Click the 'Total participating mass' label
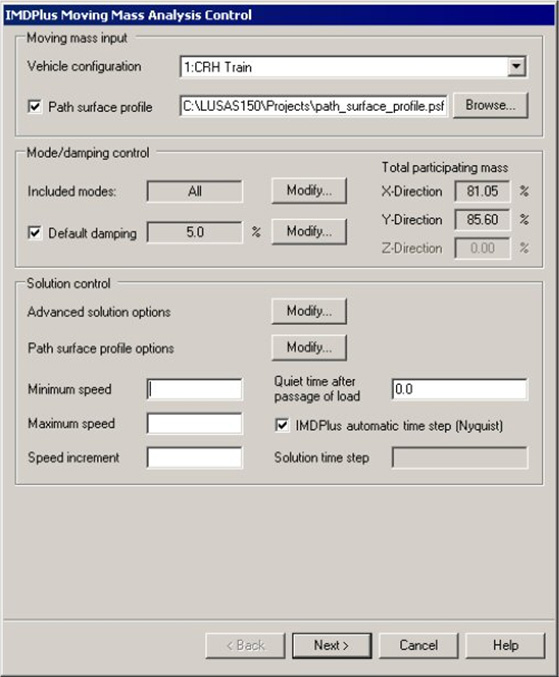This screenshot has width=559, height=677. pyautogui.click(x=445, y=168)
